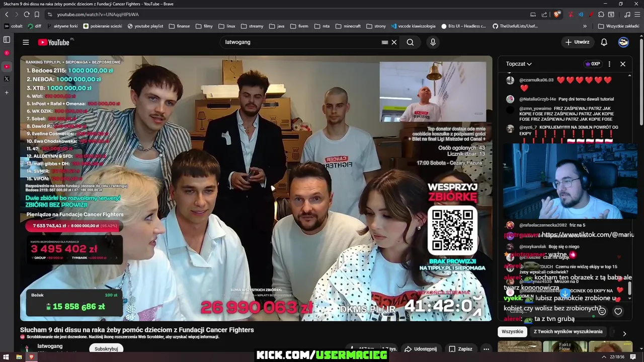
Task: Reload the page with the refresh icon
Action: click(x=27, y=15)
